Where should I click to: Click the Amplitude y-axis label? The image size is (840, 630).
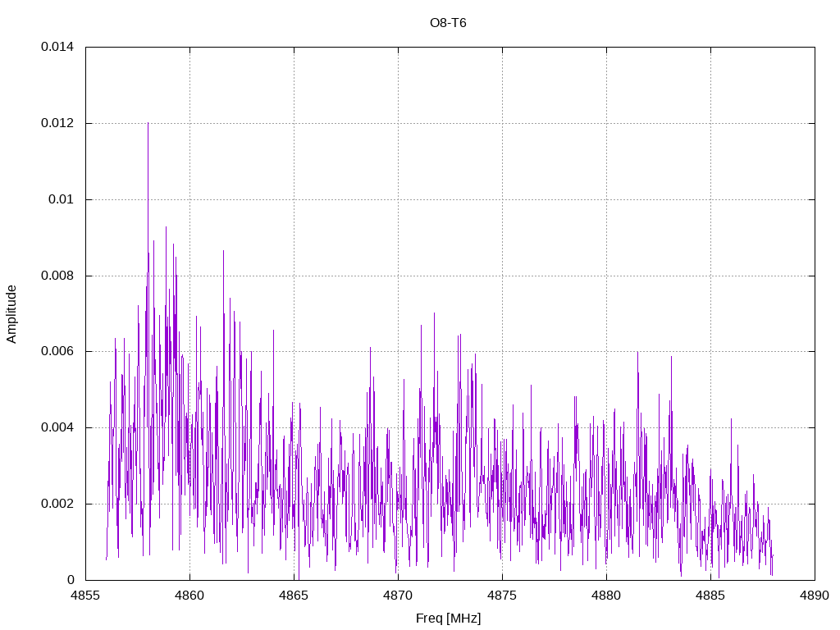click(11, 314)
